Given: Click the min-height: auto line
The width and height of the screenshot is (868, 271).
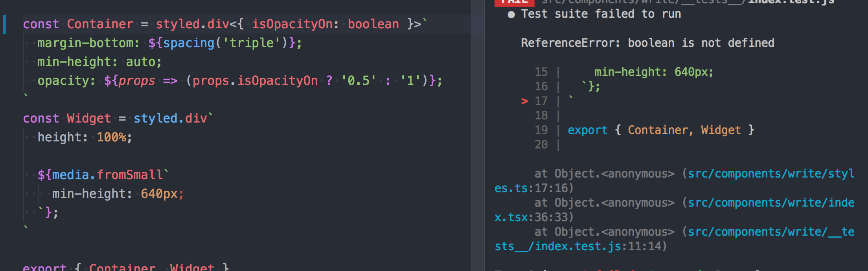Looking at the screenshot, I should click(x=99, y=62).
